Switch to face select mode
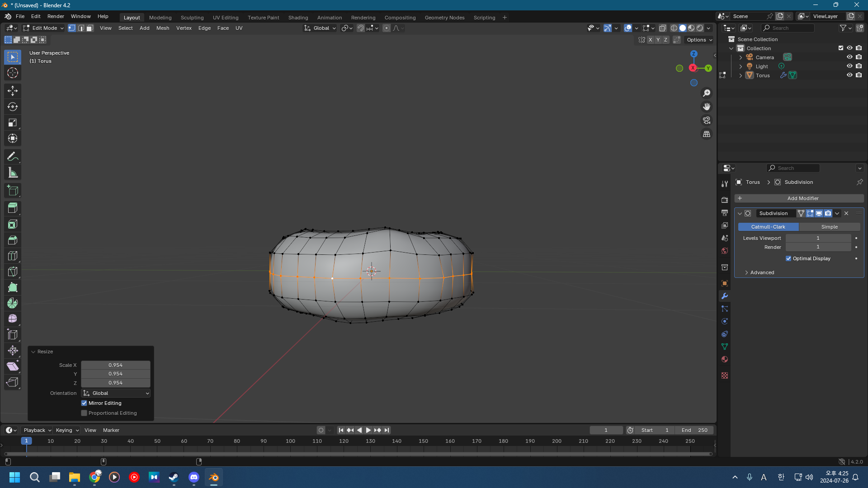 pyautogui.click(x=90, y=28)
